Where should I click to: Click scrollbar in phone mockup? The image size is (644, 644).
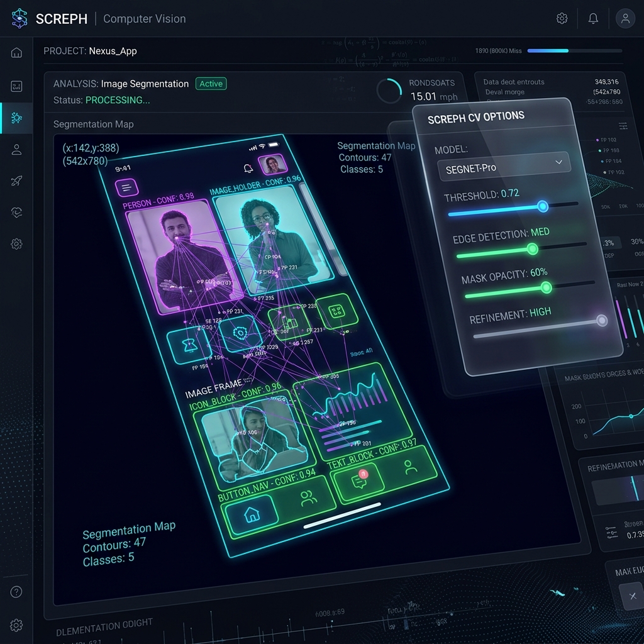click(x=323, y=229)
